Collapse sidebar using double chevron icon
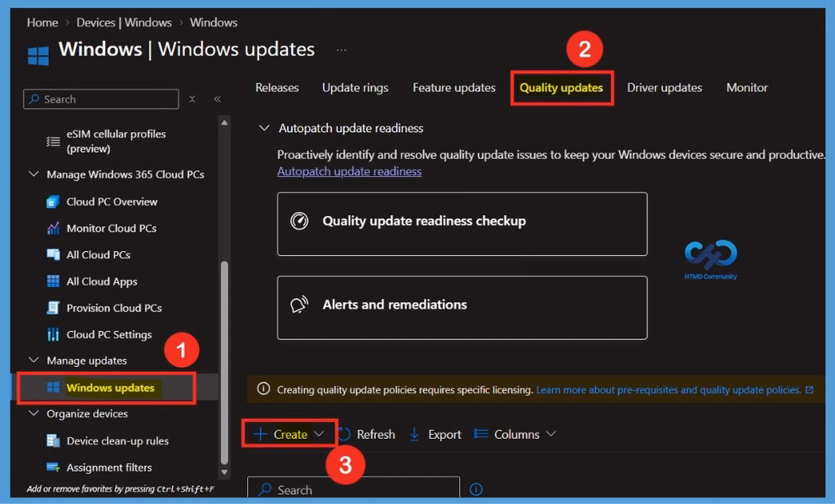Image resolution: width=835 pixels, height=504 pixels. coord(217,99)
